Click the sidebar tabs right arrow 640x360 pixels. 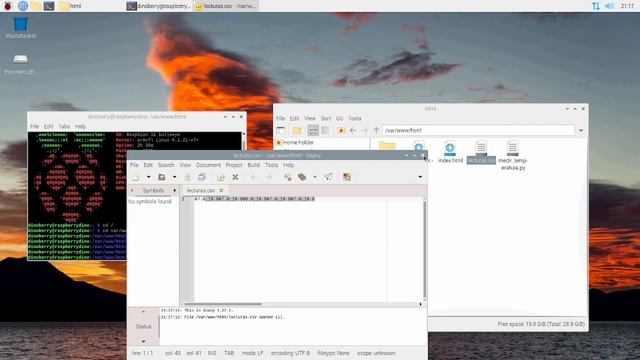click(x=175, y=191)
